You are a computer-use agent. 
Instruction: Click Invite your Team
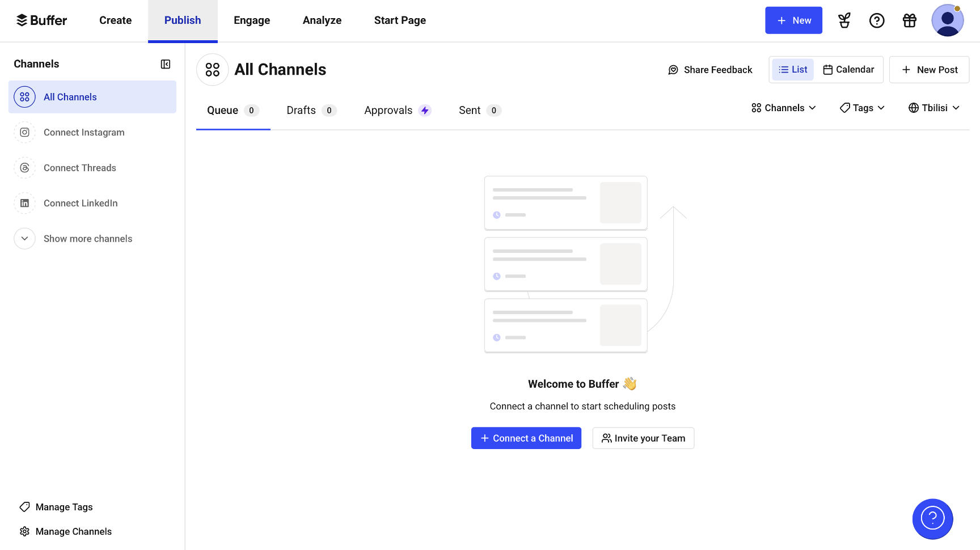click(643, 438)
